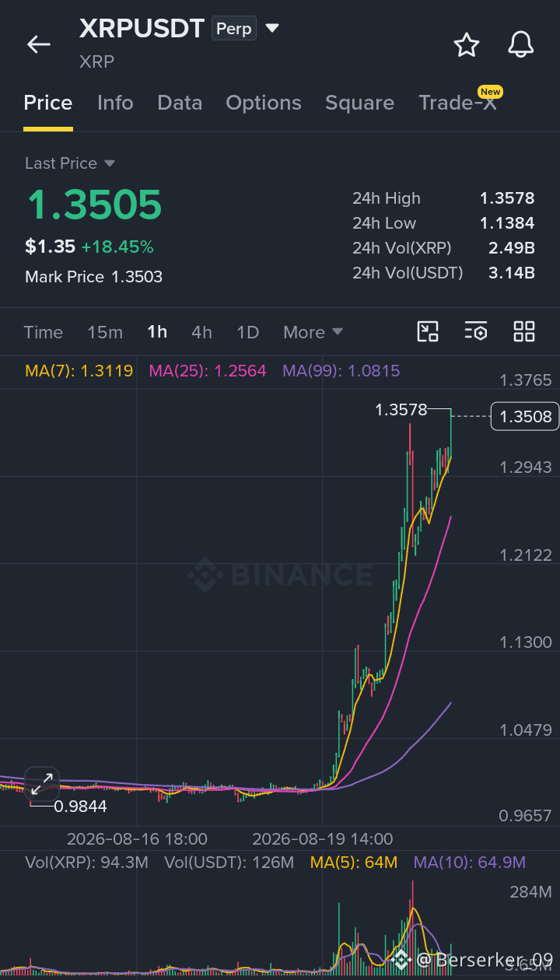Select the 4h chart interval

(x=201, y=332)
